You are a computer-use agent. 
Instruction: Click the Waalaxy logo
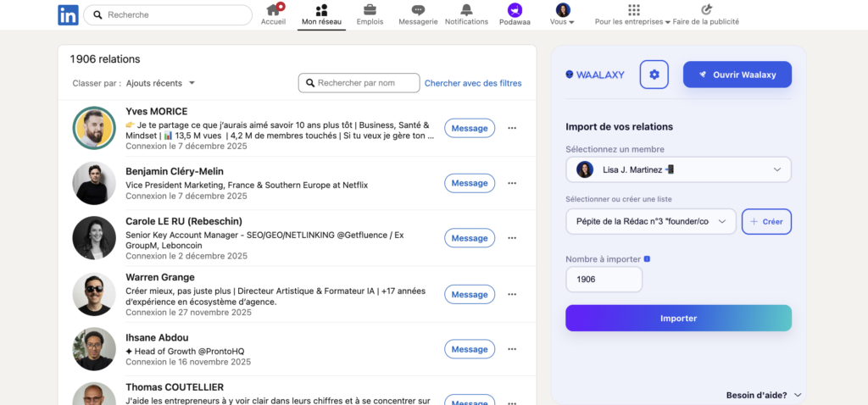(x=595, y=75)
